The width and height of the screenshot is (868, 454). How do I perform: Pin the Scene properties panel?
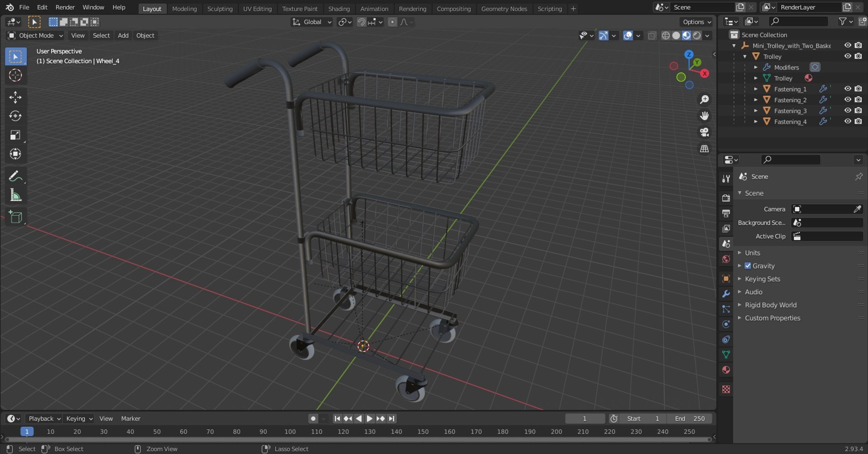point(859,176)
